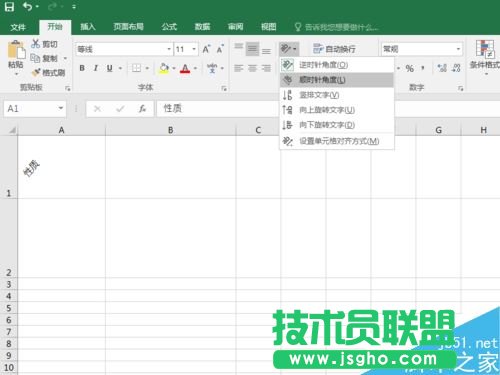Viewport: 500px width, 375px height.
Task: Click the Name Box showing A1
Action: point(35,108)
